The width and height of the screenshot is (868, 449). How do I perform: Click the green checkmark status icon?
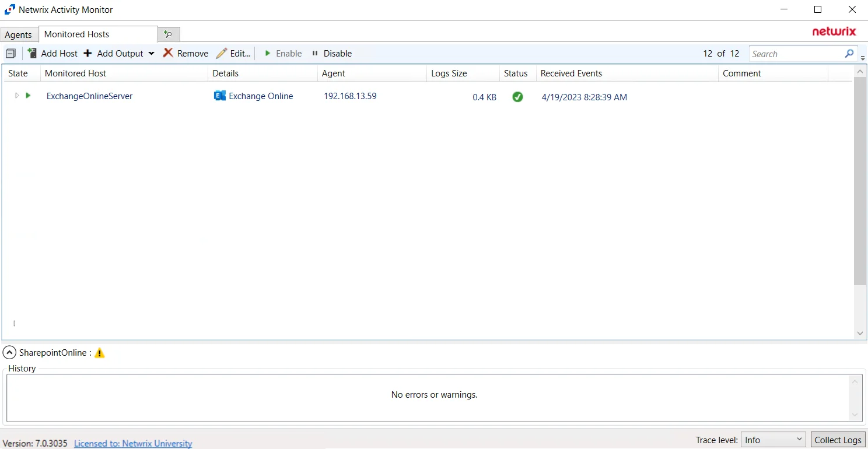517,97
